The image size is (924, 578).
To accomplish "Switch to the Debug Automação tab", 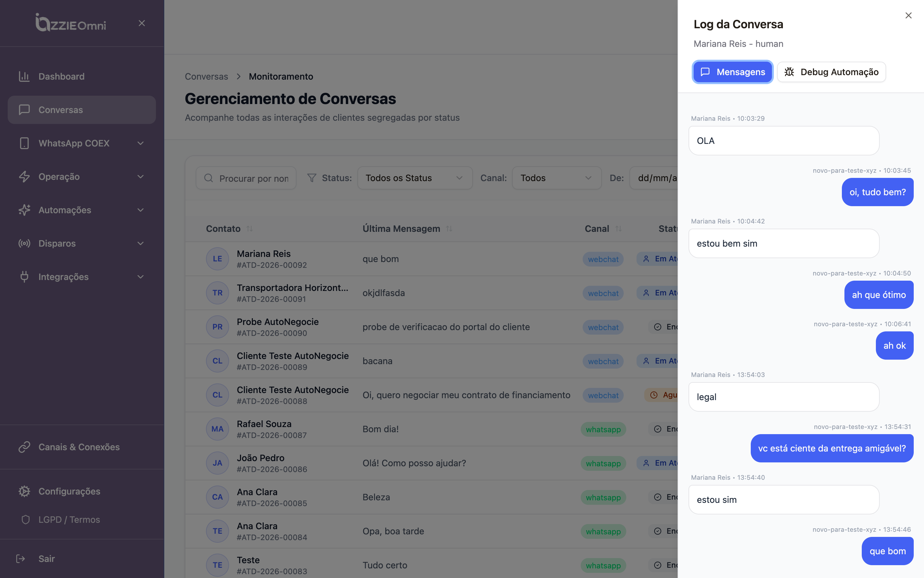I will click(831, 72).
